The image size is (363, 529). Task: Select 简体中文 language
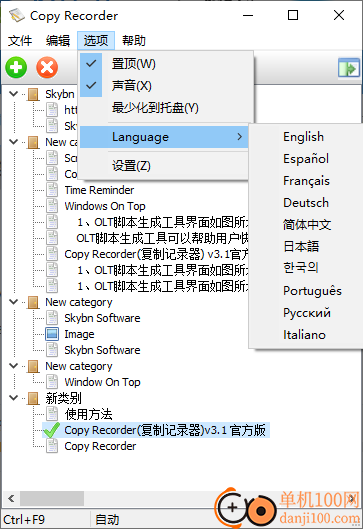click(x=306, y=225)
